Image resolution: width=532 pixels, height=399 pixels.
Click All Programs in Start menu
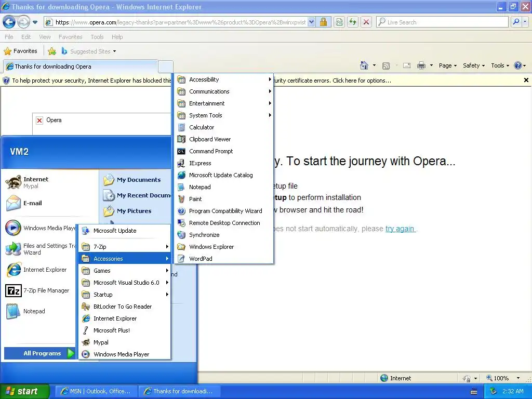pyautogui.click(x=39, y=353)
